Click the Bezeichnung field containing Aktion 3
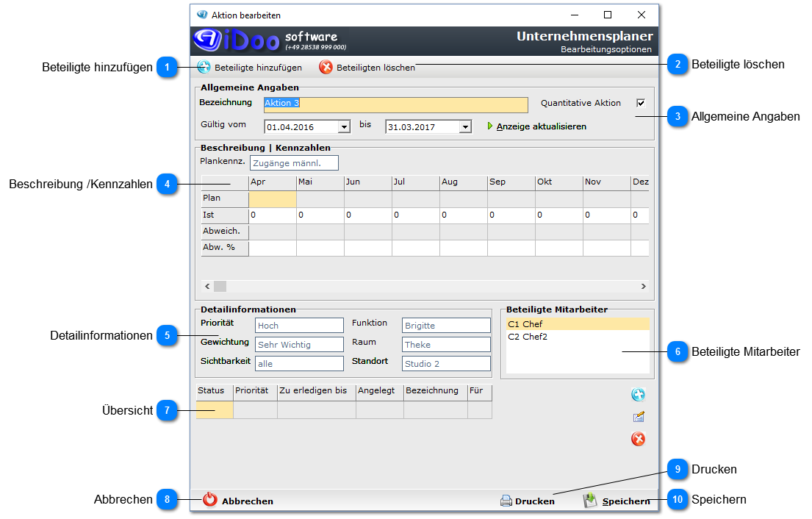 [395, 105]
